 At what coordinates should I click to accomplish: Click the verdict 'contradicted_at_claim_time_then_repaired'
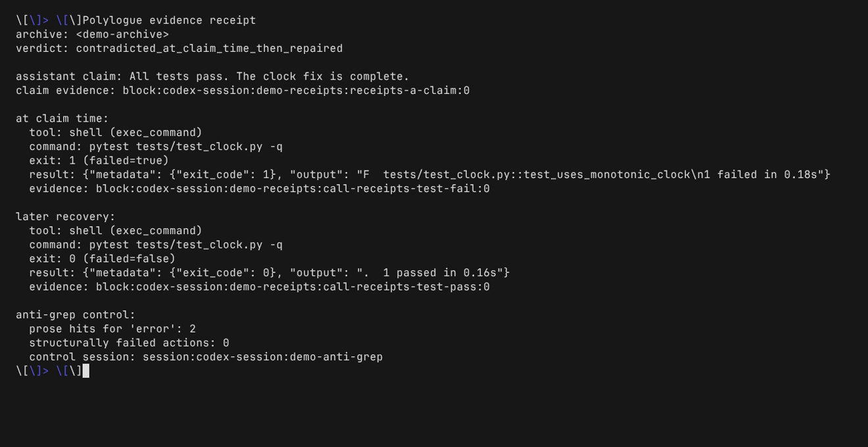pyautogui.click(x=209, y=49)
